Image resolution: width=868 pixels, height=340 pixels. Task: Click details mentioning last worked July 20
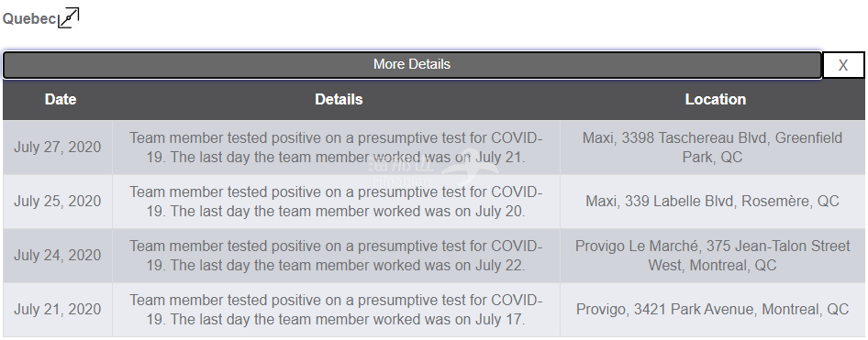[336, 202]
